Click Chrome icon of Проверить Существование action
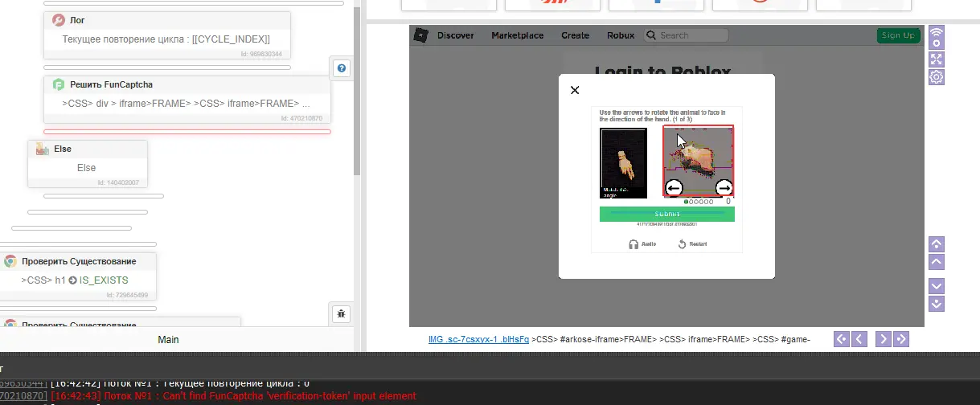 (10, 261)
